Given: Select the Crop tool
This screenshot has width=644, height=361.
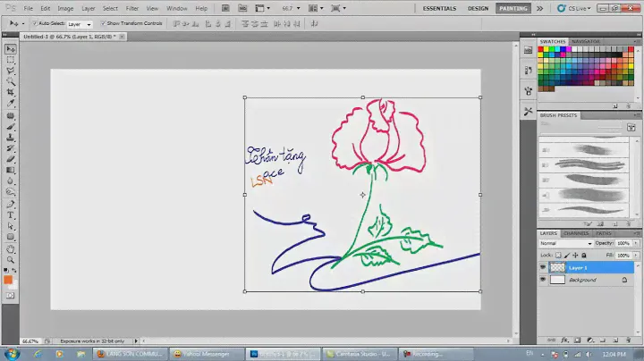Looking at the screenshot, I should tap(10, 92).
